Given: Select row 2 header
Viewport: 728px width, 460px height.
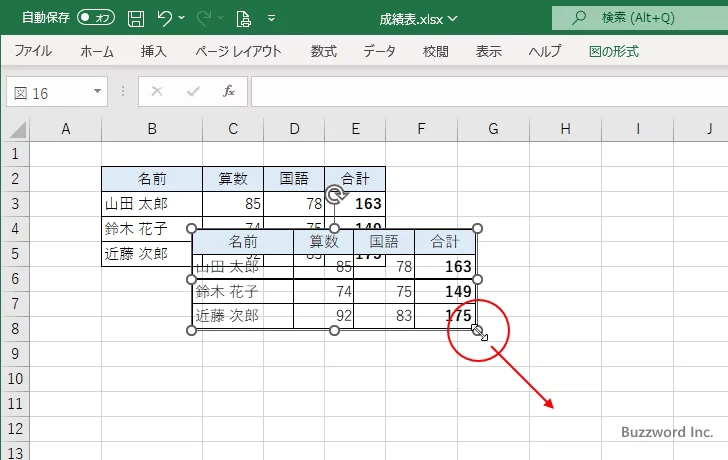Looking at the screenshot, I should point(15,179).
